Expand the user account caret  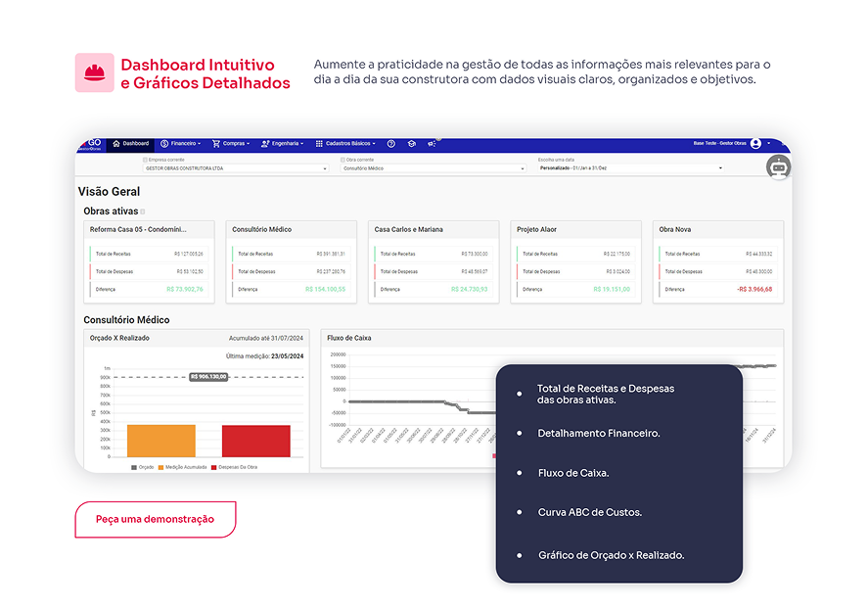pyautogui.click(x=768, y=144)
